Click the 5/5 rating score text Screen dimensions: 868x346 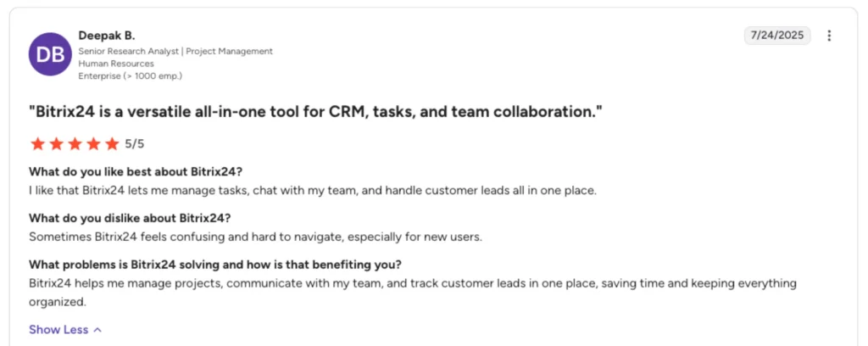135,144
